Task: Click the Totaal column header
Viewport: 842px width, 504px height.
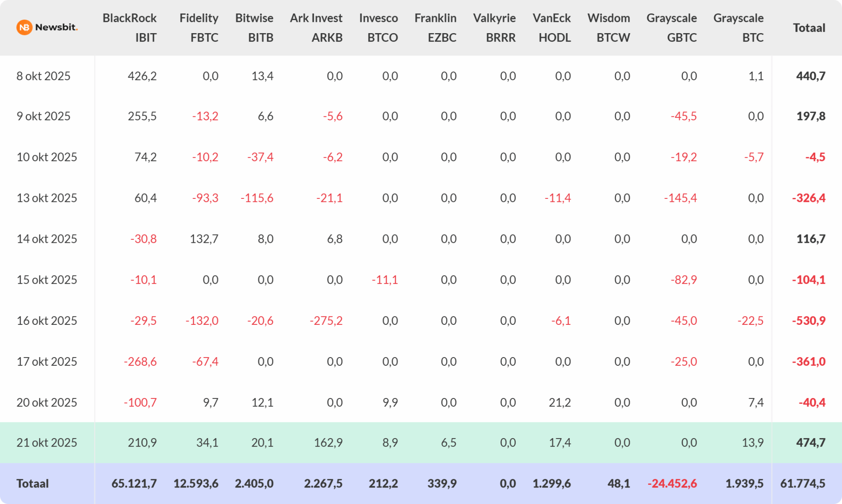Action: tap(808, 28)
